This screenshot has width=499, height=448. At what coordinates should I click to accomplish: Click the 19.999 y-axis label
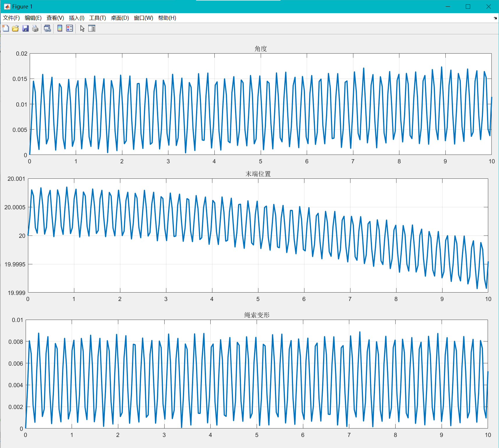point(16,293)
